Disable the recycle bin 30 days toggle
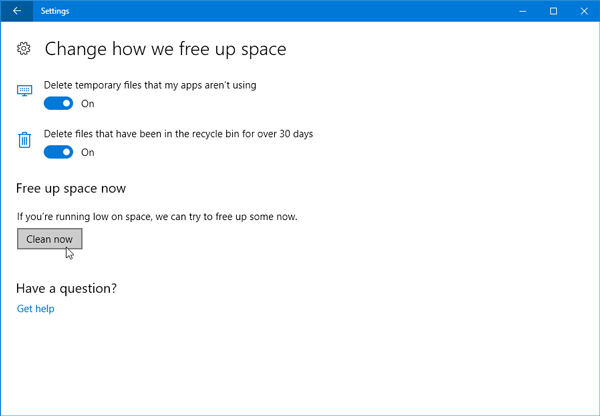Viewport: 600px width, 416px height. (59, 152)
